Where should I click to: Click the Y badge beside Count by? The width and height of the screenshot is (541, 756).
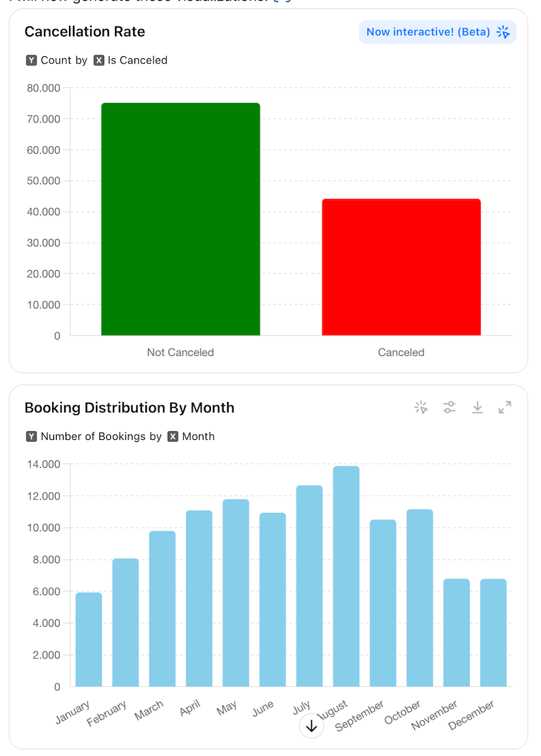pyautogui.click(x=31, y=60)
